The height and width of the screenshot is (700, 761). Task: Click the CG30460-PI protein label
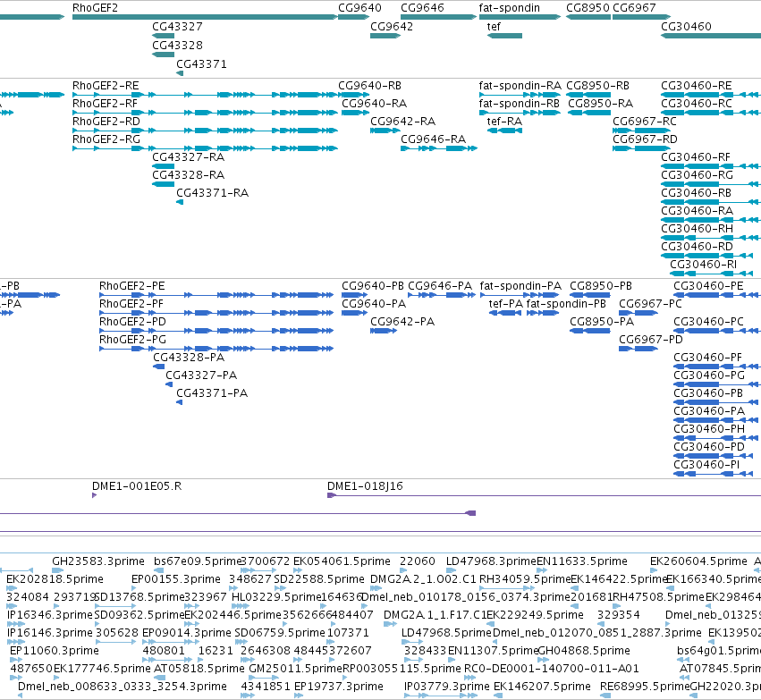click(x=706, y=465)
